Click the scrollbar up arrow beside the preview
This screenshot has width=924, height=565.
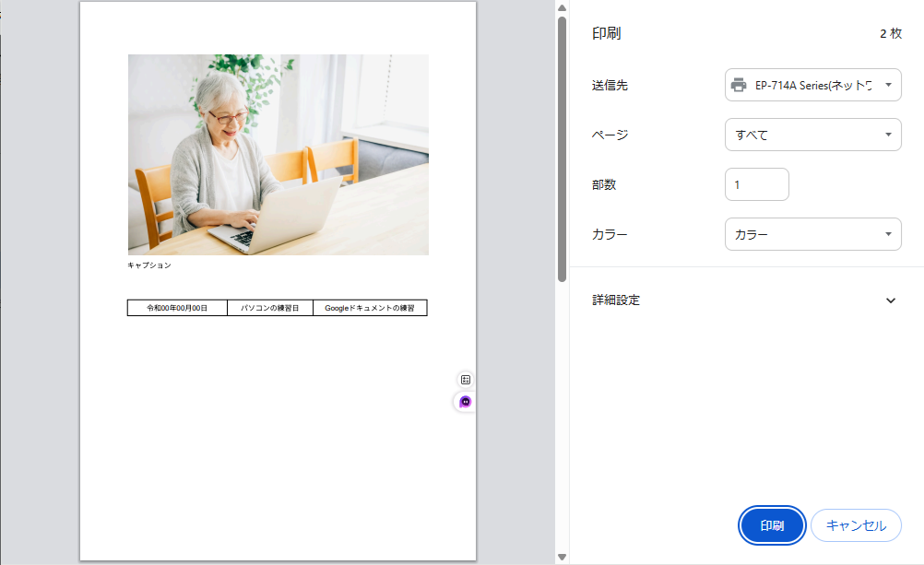pyautogui.click(x=561, y=7)
